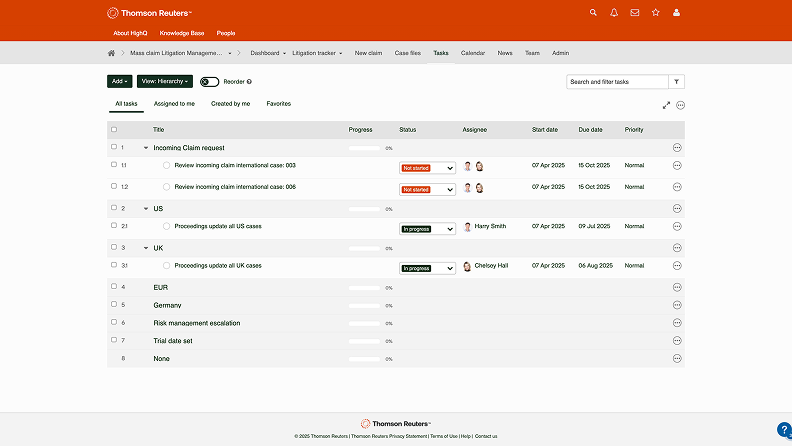This screenshot has height=446, width=792.
Task: Click the filter funnel icon
Action: (x=677, y=82)
